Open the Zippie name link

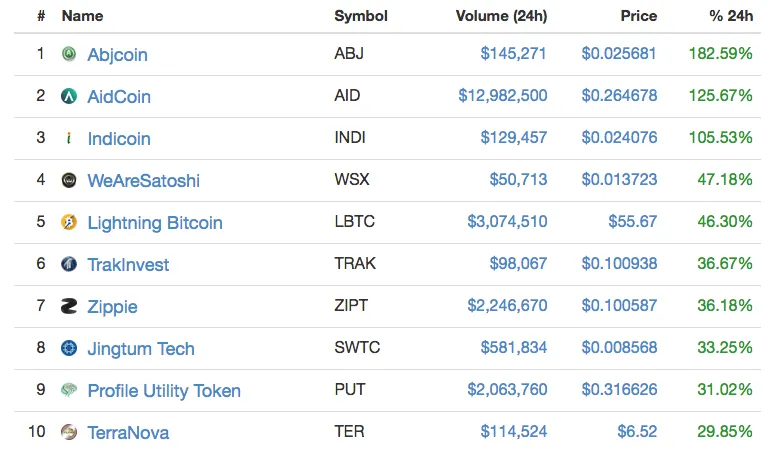(113, 307)
